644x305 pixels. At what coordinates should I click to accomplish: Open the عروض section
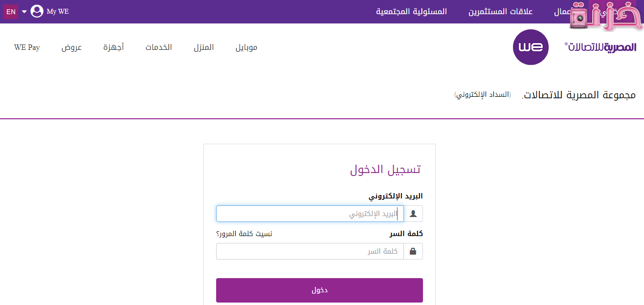pyautogui.click(x=72, y=47)
